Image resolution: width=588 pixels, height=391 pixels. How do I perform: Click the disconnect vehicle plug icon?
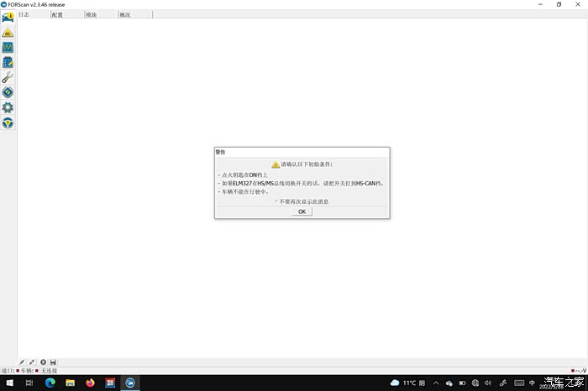(32, 362)
